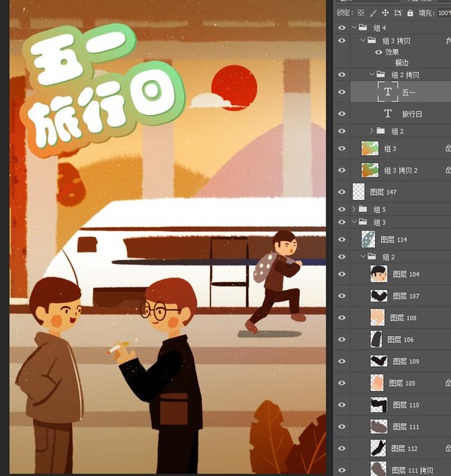Click the lock all padlock icon
This screenshot has width=451, height=476.
pyautogui.click(x=410, y=13)
